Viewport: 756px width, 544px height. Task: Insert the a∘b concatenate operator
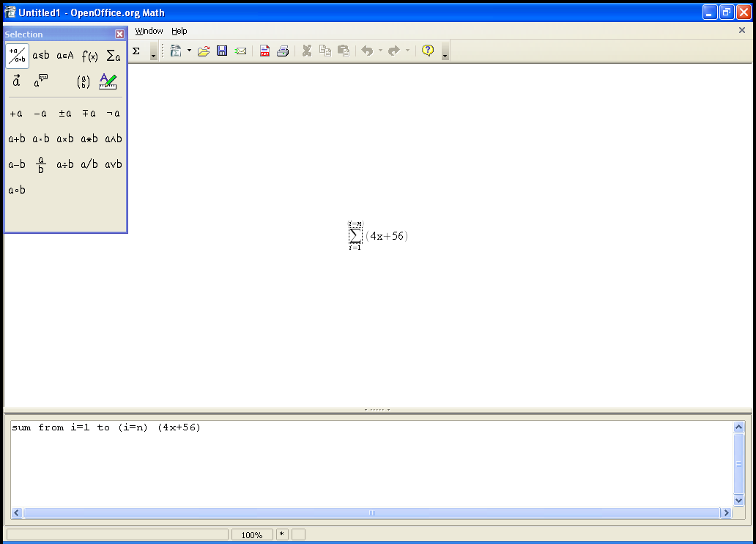point(16,190)
